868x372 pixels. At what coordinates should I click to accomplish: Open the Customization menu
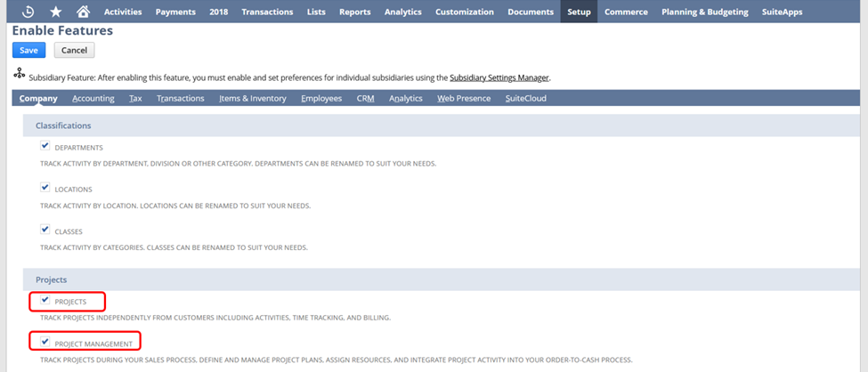(x=465, y=12)
